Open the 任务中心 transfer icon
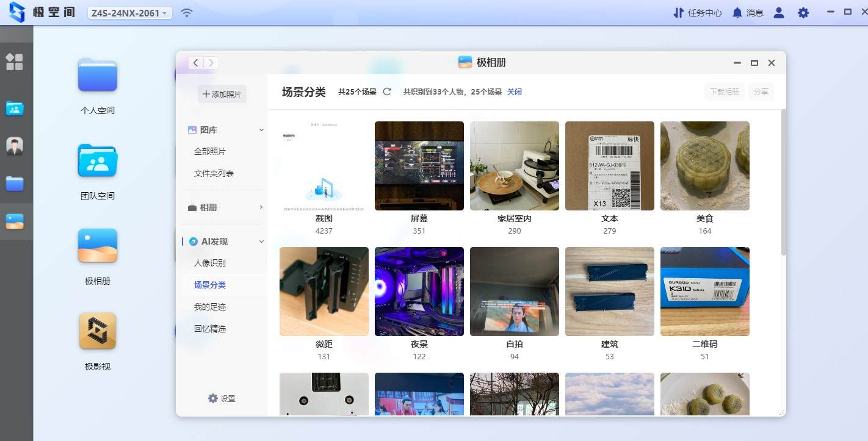Screen dimensions: 868x441 pyautogui.click(x=679, y=12)
